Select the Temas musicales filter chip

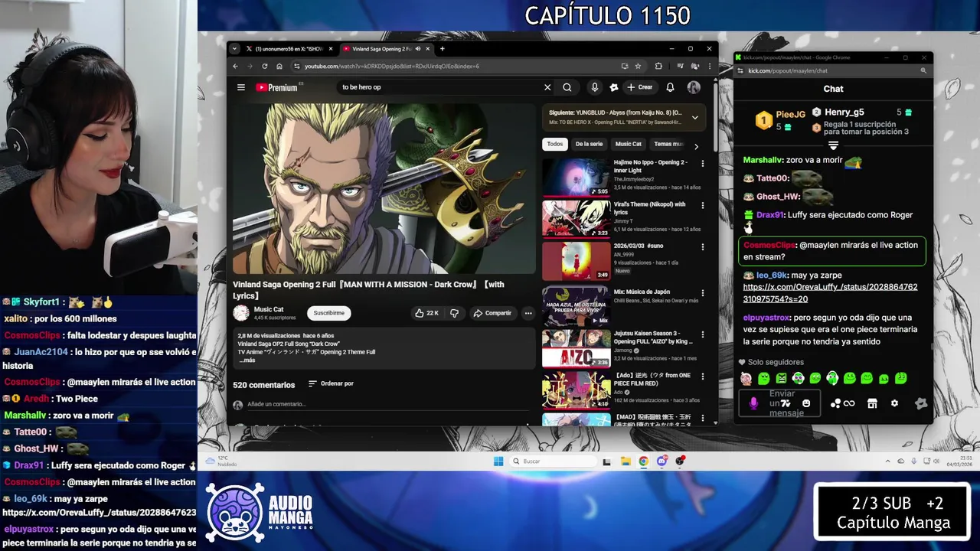[x=669, y=144]
